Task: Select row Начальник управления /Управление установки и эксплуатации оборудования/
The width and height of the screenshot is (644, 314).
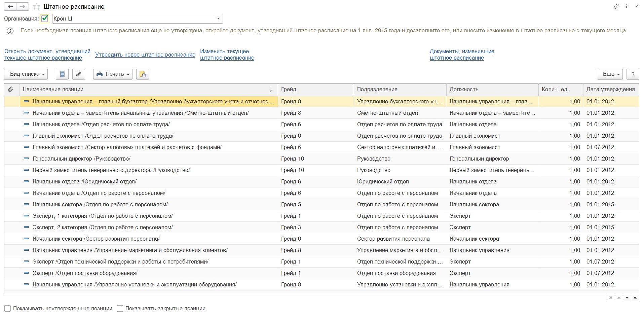Action: pyautogui.click(x=321, y=284)
